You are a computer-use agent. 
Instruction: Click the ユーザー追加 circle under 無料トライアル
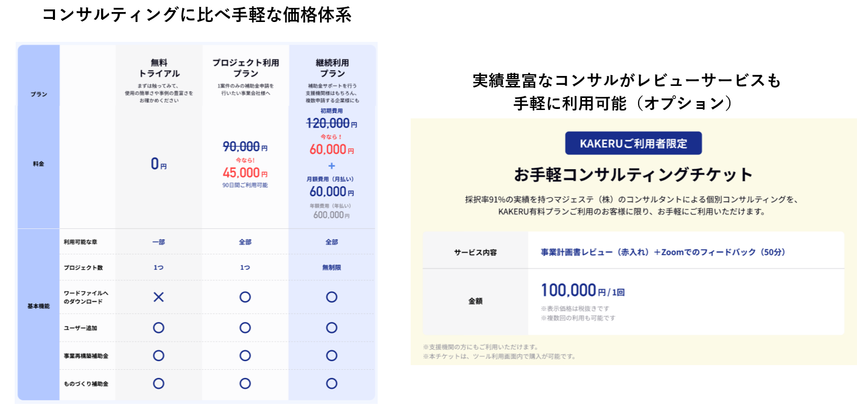(159, 328)
